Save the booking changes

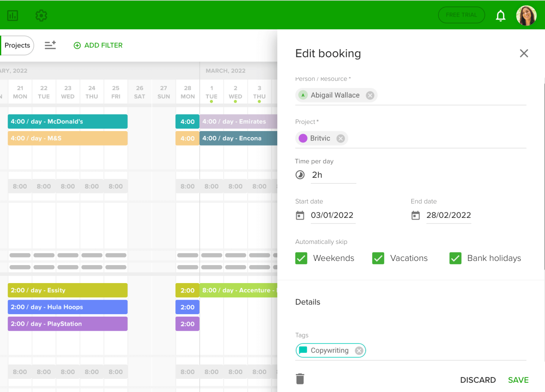point(518,380)
